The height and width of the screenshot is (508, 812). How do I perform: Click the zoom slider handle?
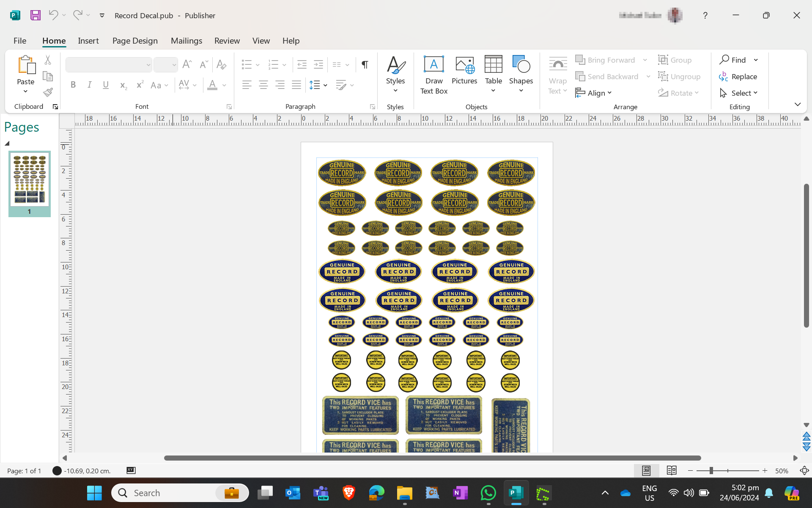[711, 470]
